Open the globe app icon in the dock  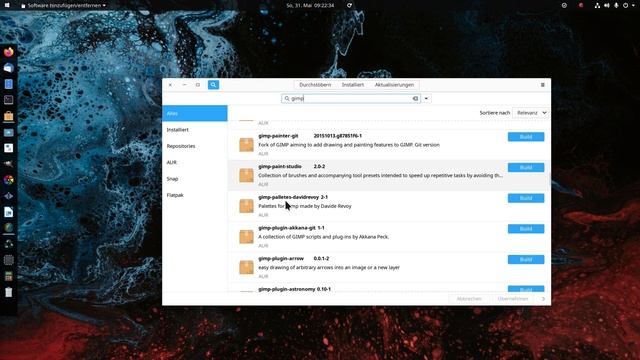pos(9,228)
